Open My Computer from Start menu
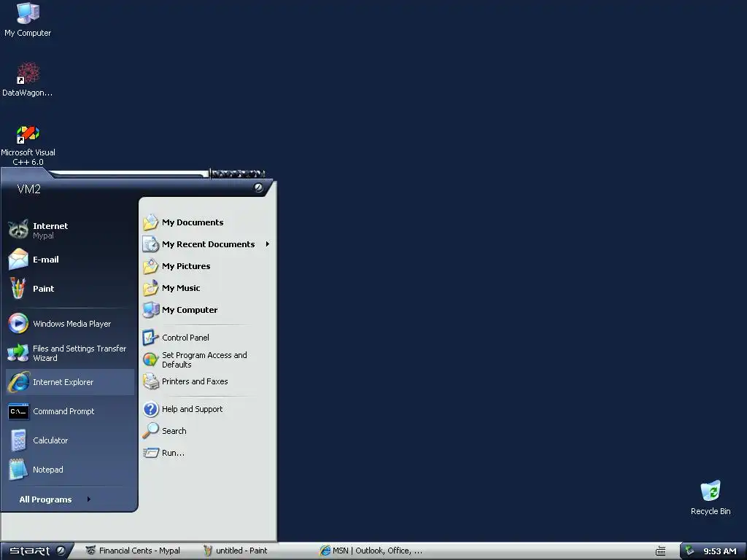 [x=207, y=310]
